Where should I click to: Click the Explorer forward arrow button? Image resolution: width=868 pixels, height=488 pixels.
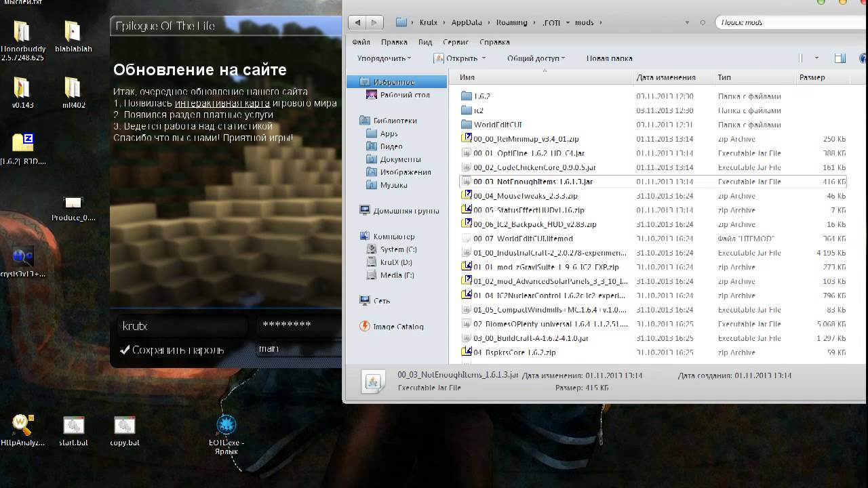coord(373,22)
